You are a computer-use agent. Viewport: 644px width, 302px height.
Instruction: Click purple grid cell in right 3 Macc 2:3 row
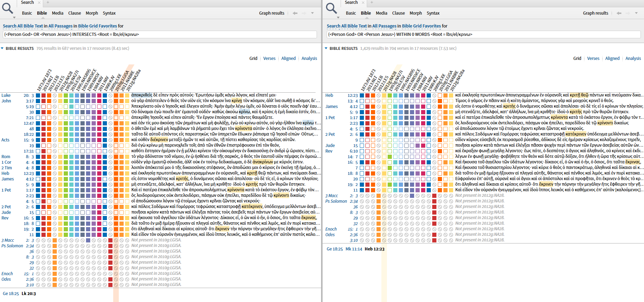[412, 196]
